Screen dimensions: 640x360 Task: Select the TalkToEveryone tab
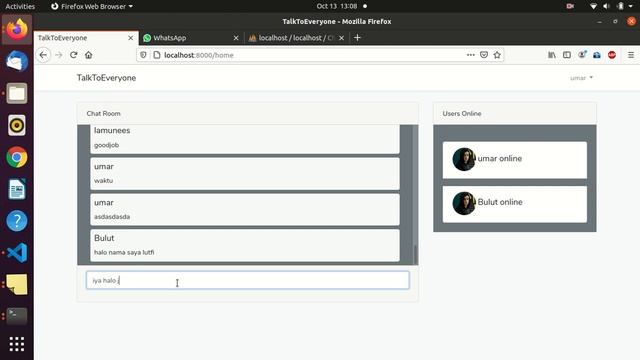86,38
